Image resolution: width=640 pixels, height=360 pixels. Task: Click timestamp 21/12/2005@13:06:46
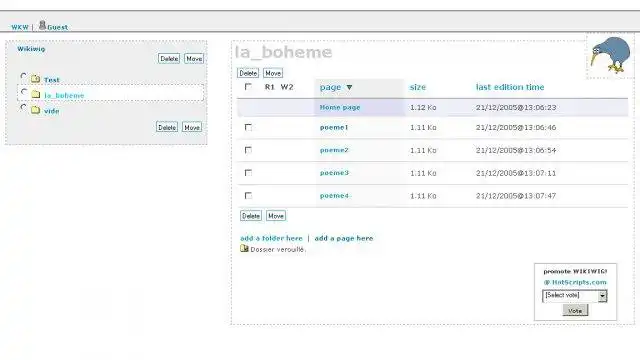(x=516, y=128)
